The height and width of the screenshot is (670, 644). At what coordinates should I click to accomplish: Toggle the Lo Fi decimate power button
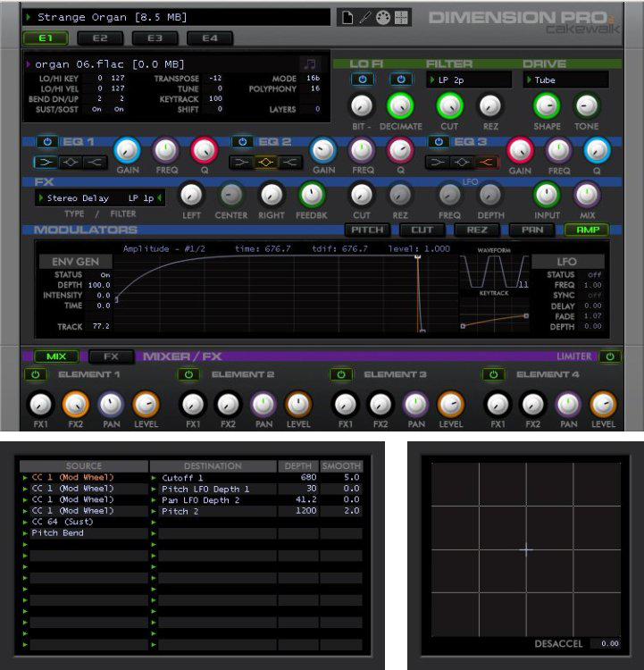point(401,80)
